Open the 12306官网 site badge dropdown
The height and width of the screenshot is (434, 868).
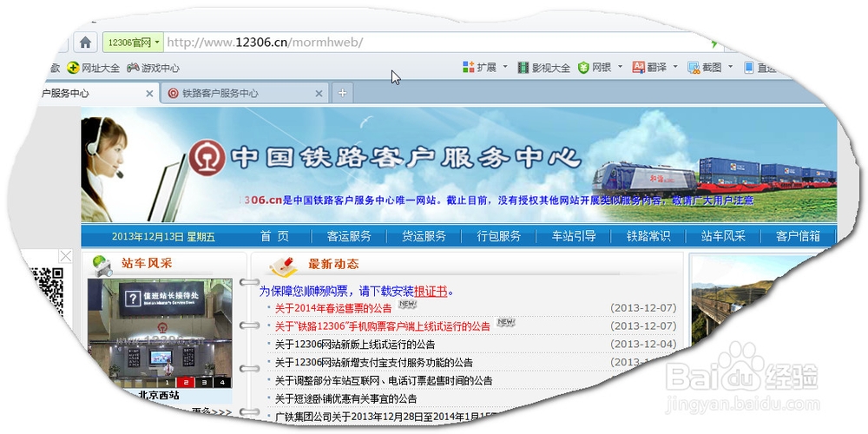(132, 42)
